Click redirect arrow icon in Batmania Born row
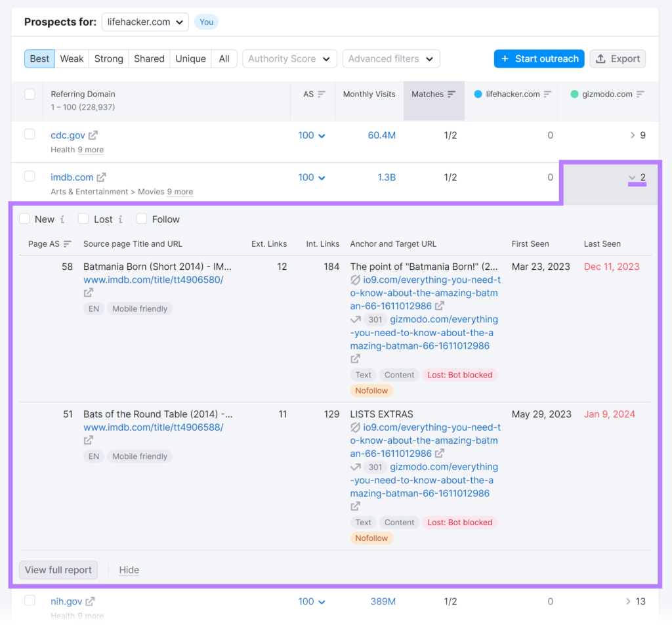The width and height of the screenshot is (672, 625). (x=355, y=319)
